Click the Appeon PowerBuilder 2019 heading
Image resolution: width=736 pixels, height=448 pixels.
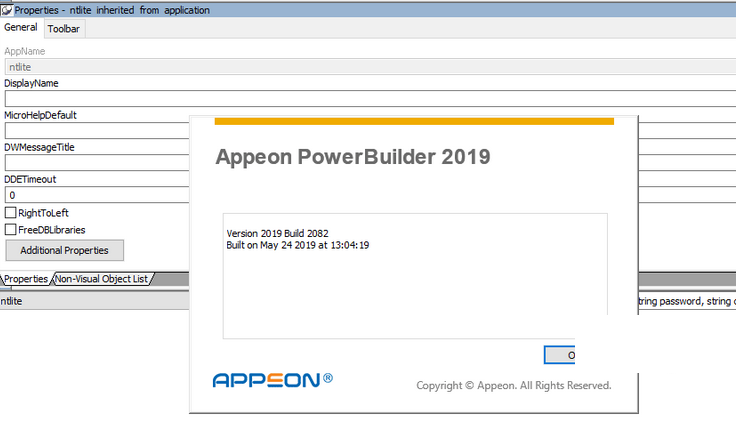[x=353, y=157]
